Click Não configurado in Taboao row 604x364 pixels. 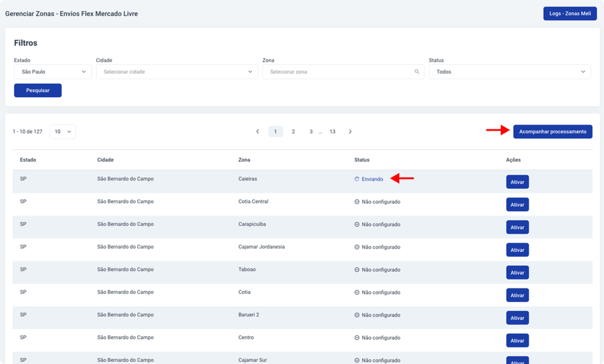[381, 270]
